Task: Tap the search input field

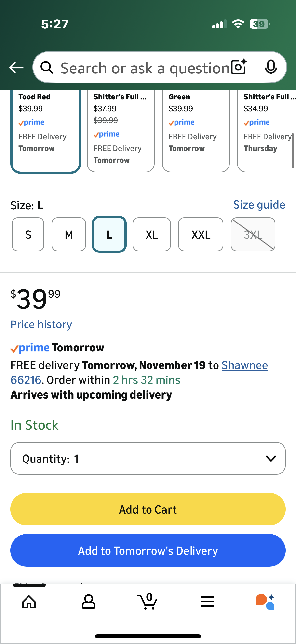Action: [145, 68]
